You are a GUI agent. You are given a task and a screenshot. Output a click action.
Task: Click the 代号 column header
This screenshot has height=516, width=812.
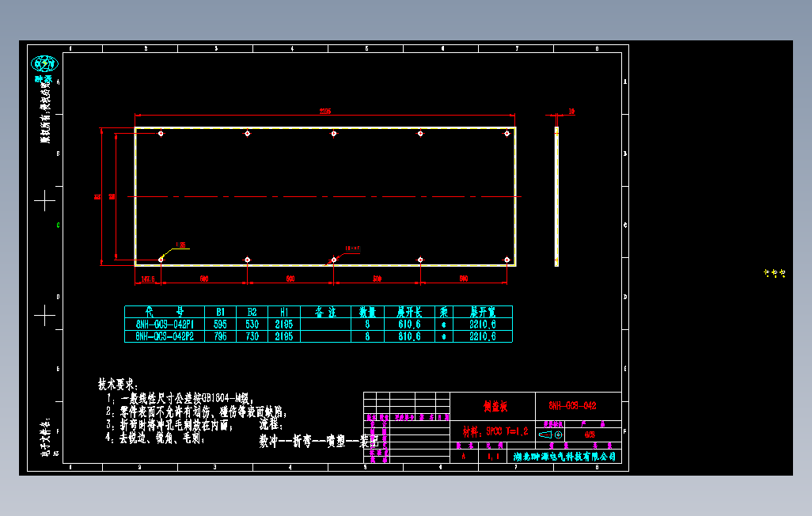tap(165, 312)
